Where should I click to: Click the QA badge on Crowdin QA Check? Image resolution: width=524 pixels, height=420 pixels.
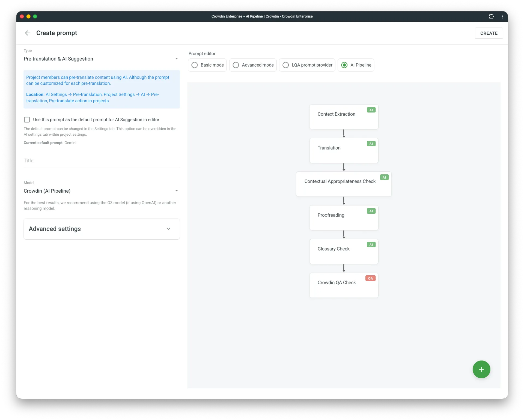[x=370, y=278]
